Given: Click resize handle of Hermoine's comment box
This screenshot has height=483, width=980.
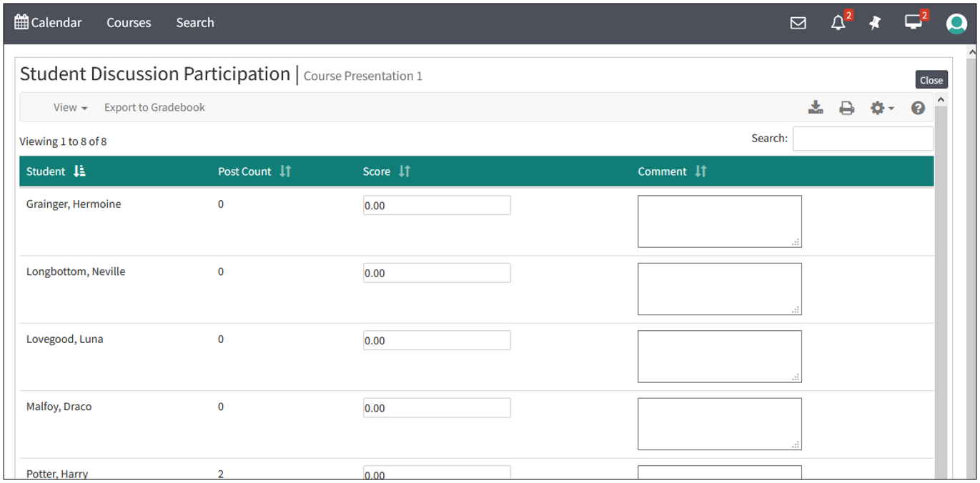Looking at the screenshot, I should 796,242.
